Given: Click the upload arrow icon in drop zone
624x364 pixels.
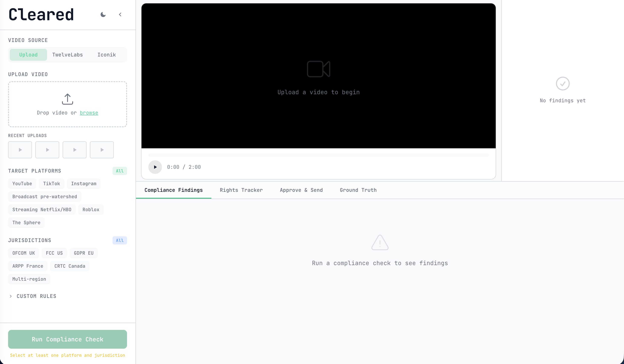Looking at the screenshot, I should point(67,99).
